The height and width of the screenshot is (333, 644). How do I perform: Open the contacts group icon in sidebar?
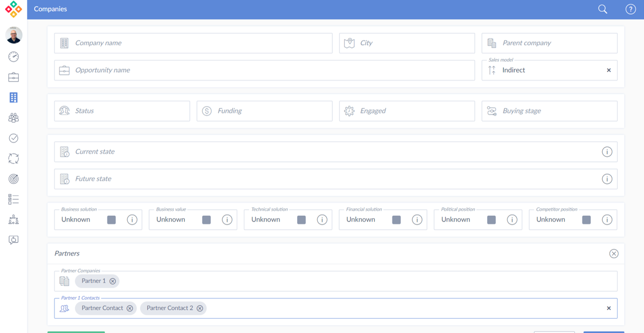point(14,118)
